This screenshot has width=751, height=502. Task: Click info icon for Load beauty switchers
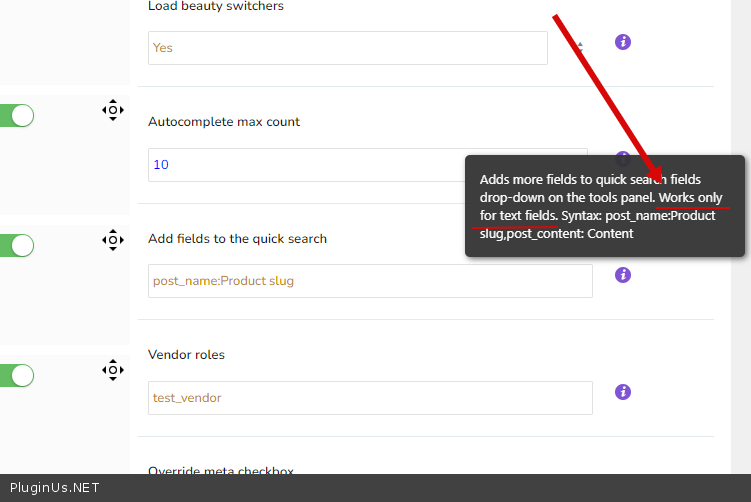point(622,42)
